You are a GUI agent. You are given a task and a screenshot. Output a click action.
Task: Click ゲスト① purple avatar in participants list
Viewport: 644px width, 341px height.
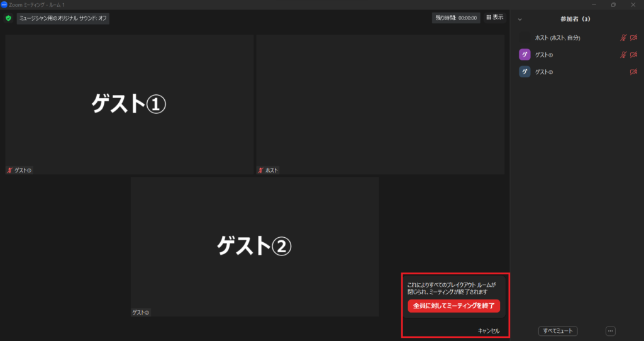pos(525,55)
